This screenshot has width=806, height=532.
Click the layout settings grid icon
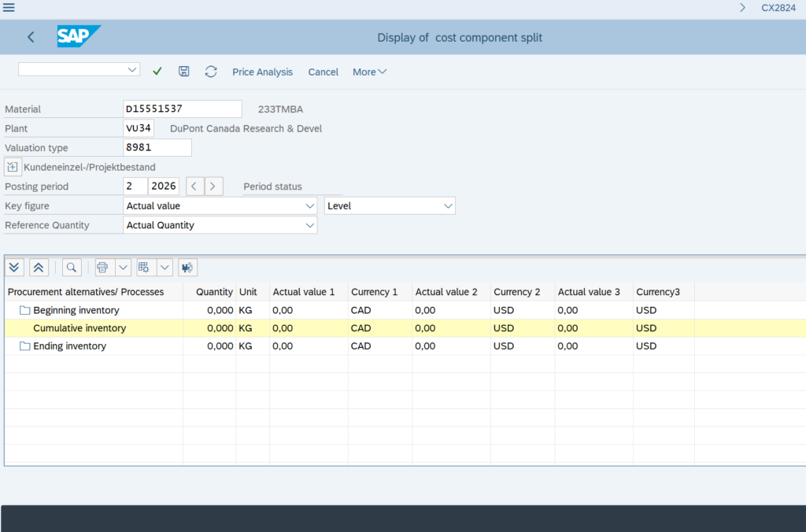[144, 268]
